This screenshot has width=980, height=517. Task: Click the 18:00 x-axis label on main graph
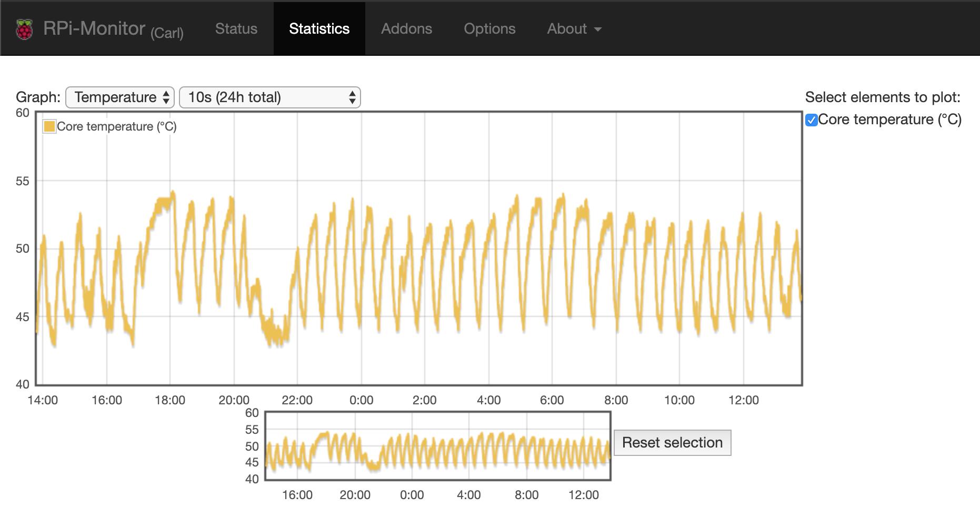tap(170, 400)
